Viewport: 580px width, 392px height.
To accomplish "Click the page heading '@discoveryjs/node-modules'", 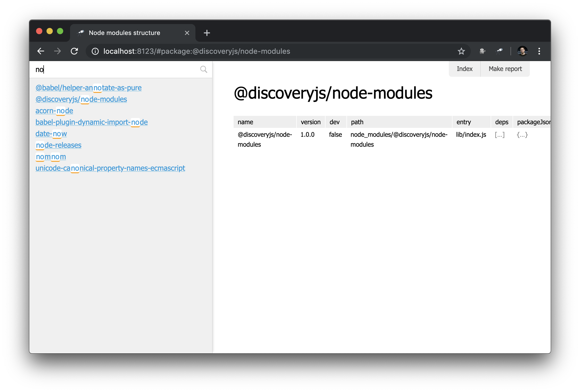I will tap(333, 93).
